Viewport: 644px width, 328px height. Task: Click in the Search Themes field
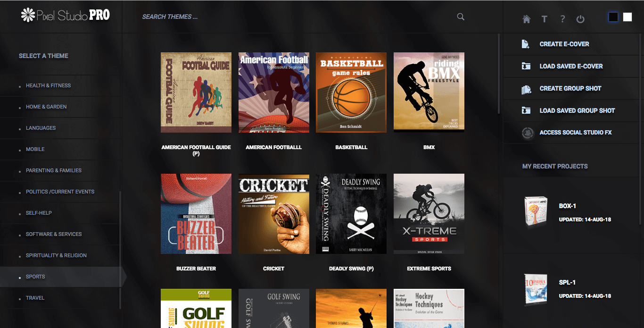click(297, 17)
